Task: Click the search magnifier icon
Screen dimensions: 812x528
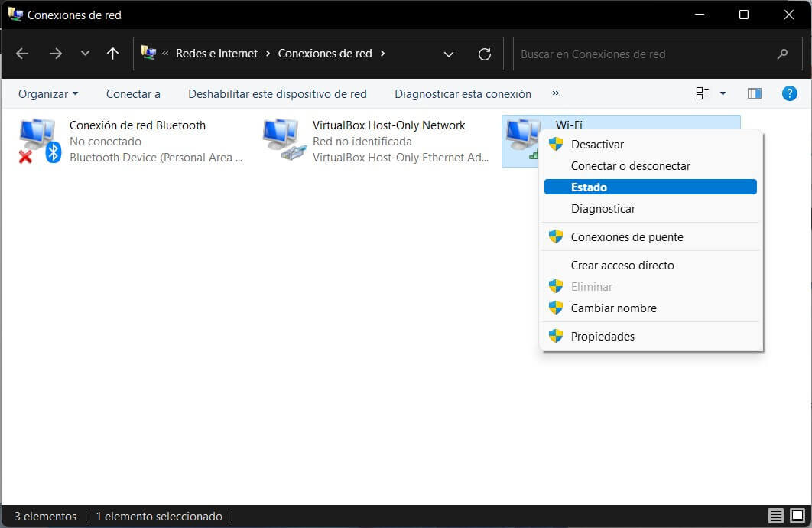Action: pyautogui.click(x=782, y=54)
